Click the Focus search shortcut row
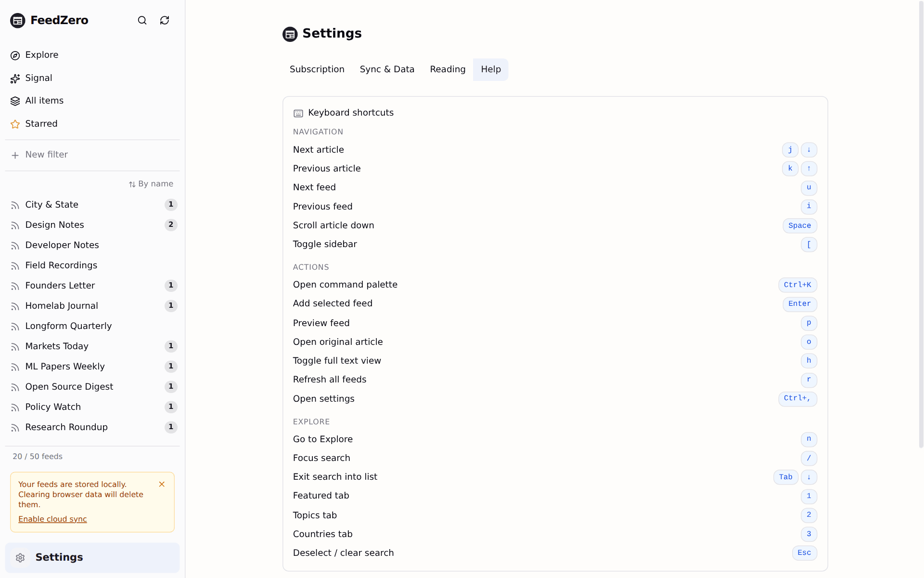 point(555,458)
